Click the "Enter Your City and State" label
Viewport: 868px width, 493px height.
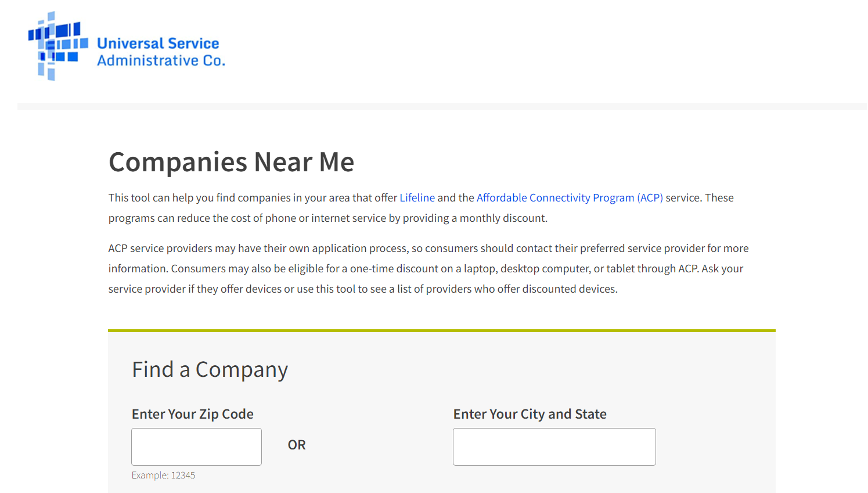pos(530,414)
